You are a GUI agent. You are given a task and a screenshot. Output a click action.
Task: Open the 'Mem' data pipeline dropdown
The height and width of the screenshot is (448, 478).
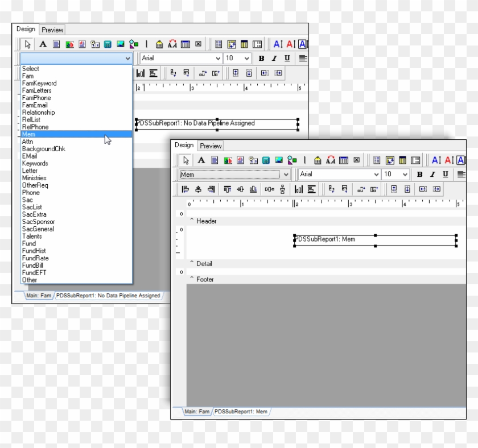(x=286, y=175)
